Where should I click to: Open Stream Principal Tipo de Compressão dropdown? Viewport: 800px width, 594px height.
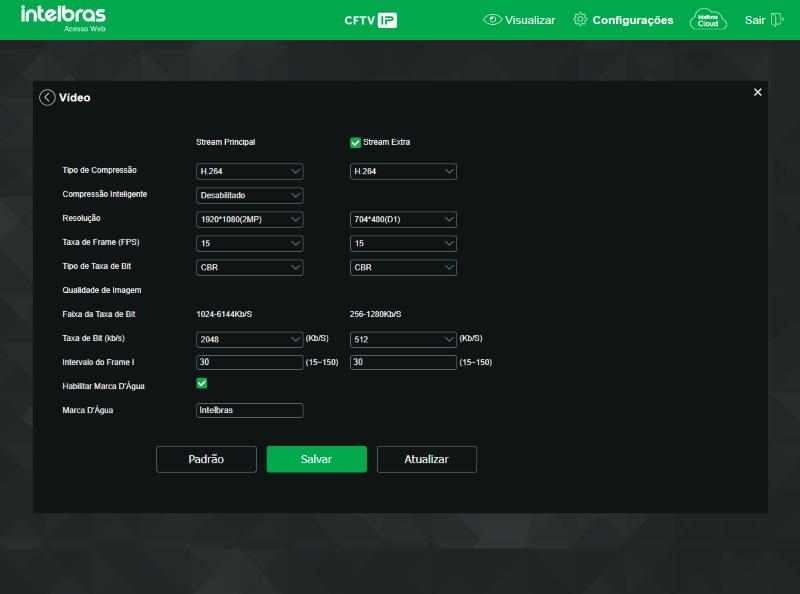[x=249, y=171]
